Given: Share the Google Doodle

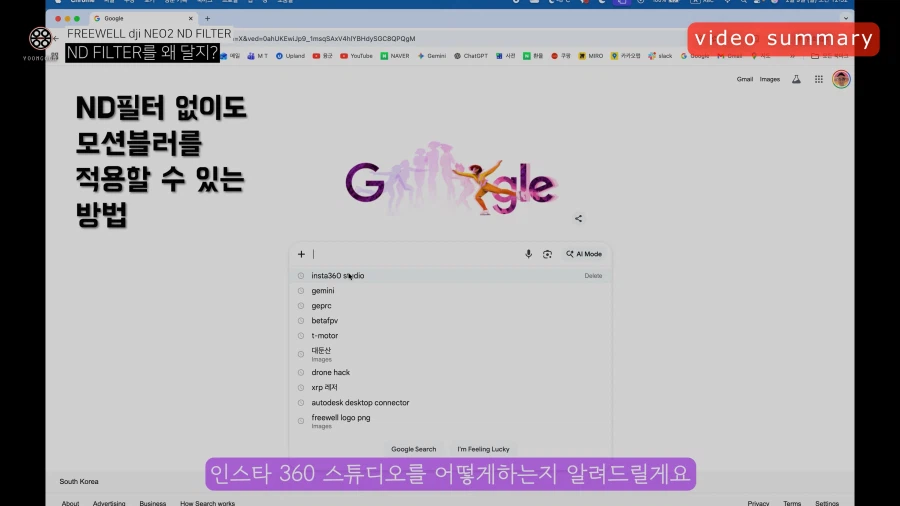Looking at the screenshot, I should pyautogui.click(x=578, y=219).
